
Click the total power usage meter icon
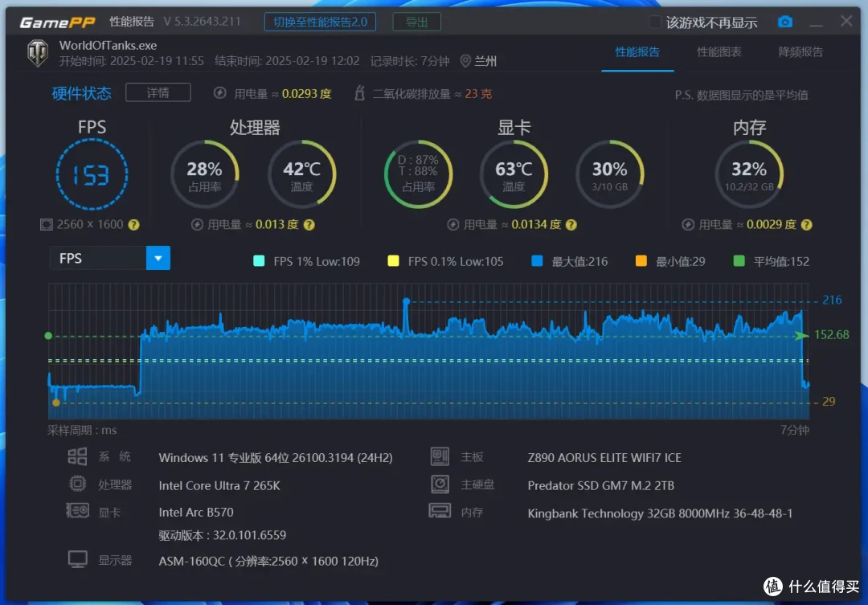(x=219, y=93)
